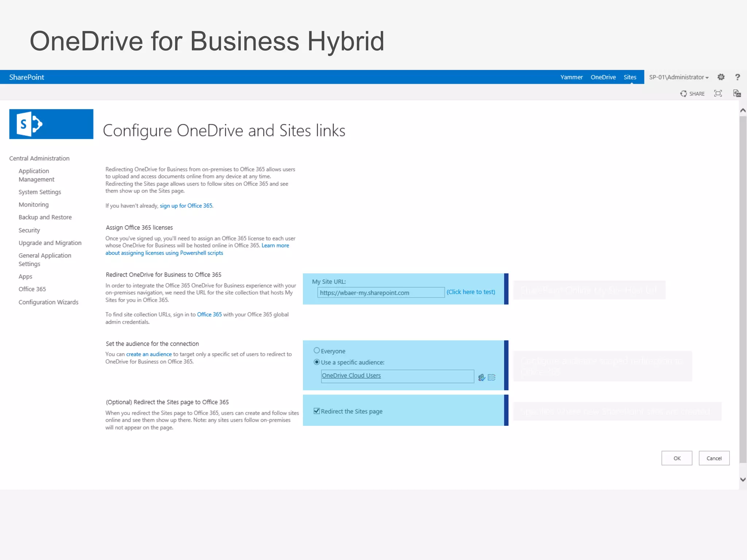Open Apps in the sidebar

point(26,276)
